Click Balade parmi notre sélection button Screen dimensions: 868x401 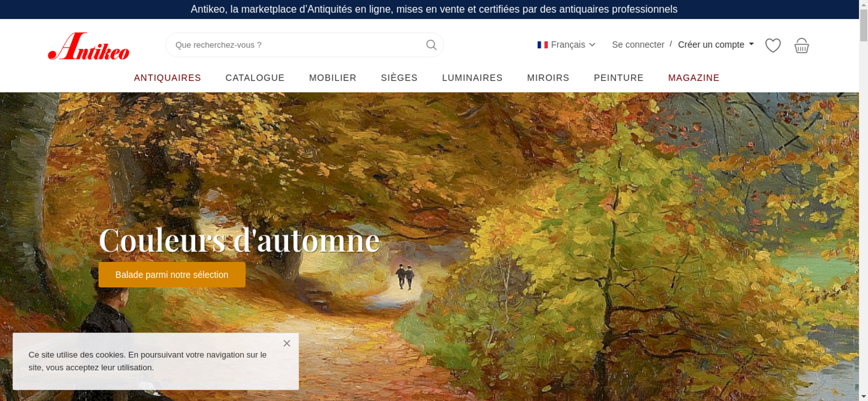click(x=172, y=275)
